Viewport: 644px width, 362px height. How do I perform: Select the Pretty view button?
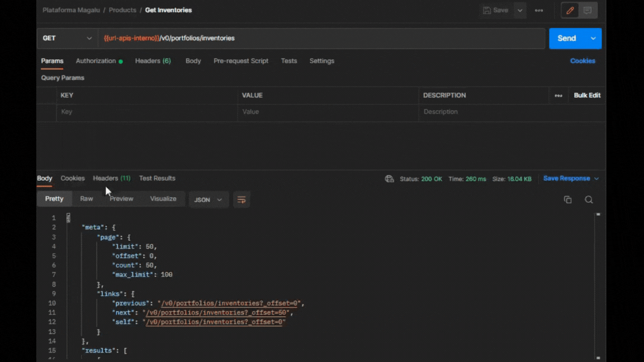coord(54,199)
